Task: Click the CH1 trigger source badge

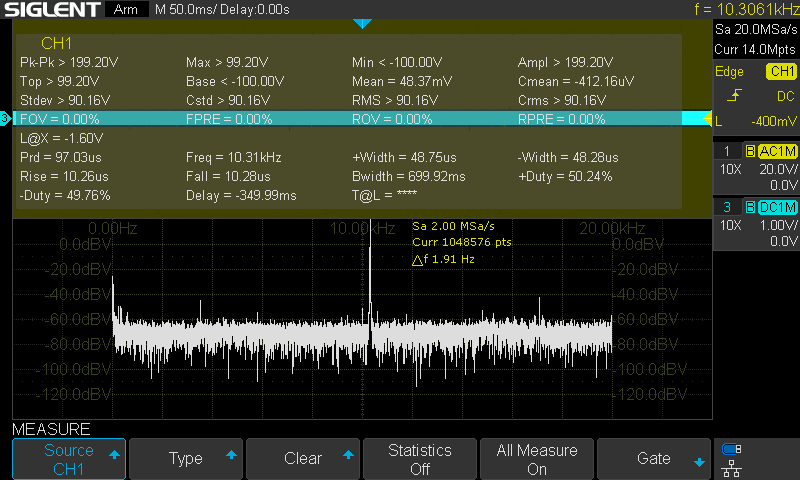Action: pos(781,71)
